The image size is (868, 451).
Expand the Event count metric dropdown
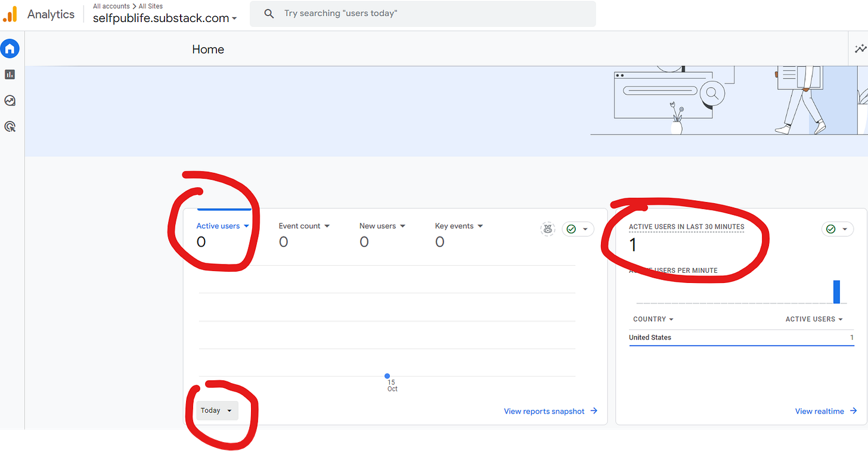tap(327, 226)
